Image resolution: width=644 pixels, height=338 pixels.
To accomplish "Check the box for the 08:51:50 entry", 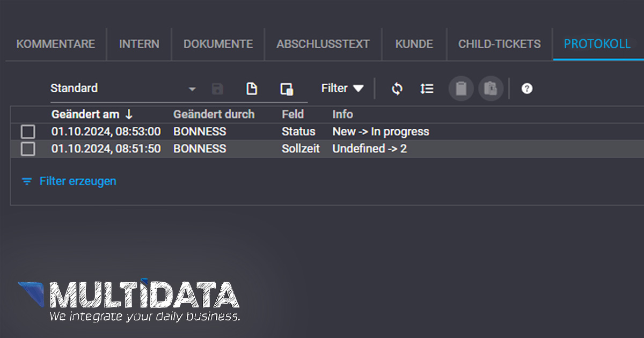I will click(28, 149).
